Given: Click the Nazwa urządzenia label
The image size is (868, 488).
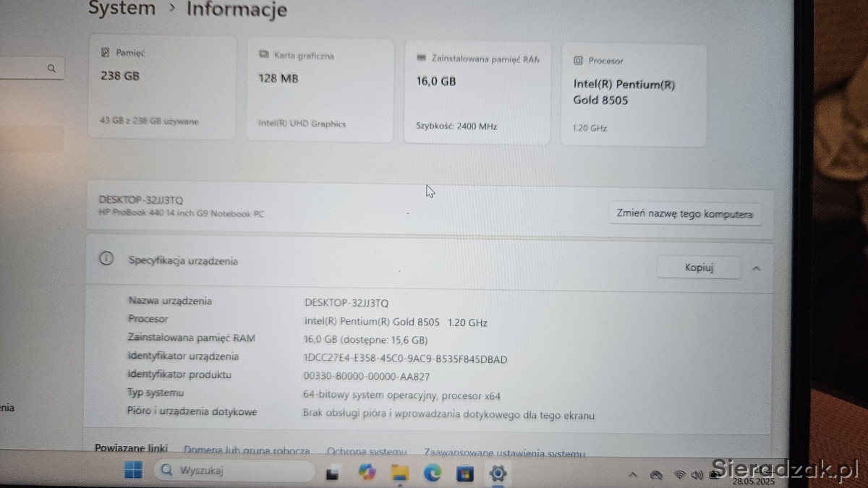Looking at the screenshot, I should tap(170, 301).
